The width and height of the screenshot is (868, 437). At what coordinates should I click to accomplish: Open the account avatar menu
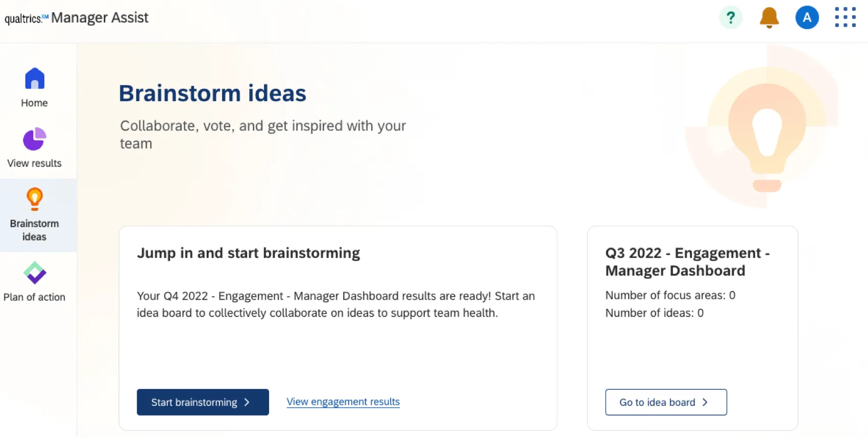click(807, 17)
